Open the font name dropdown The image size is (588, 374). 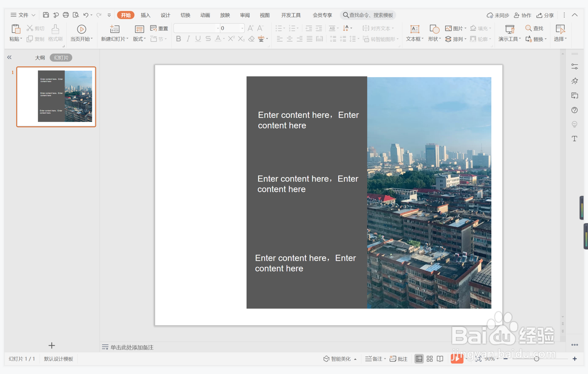218,28
